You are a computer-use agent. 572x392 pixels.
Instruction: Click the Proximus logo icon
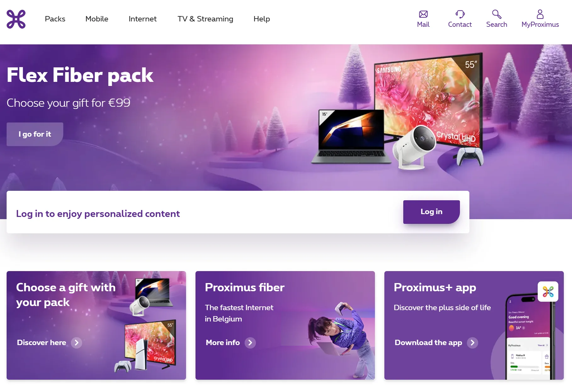click(16, 19)
